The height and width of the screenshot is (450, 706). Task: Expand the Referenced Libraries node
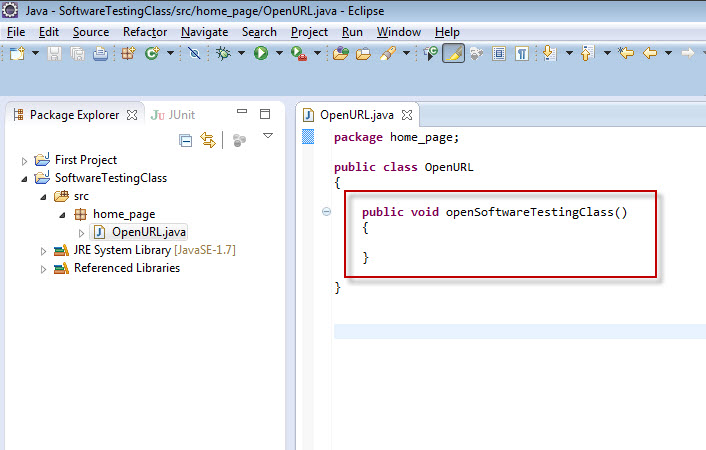[x=43, y=269]
